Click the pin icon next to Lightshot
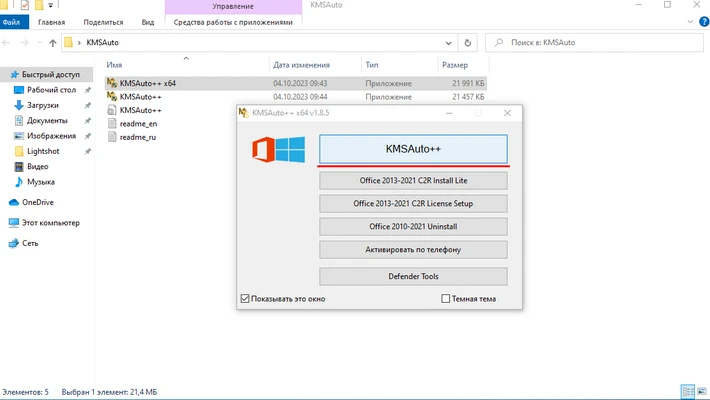Viewport: 710px width, 400px height. [x=88, y=152]
